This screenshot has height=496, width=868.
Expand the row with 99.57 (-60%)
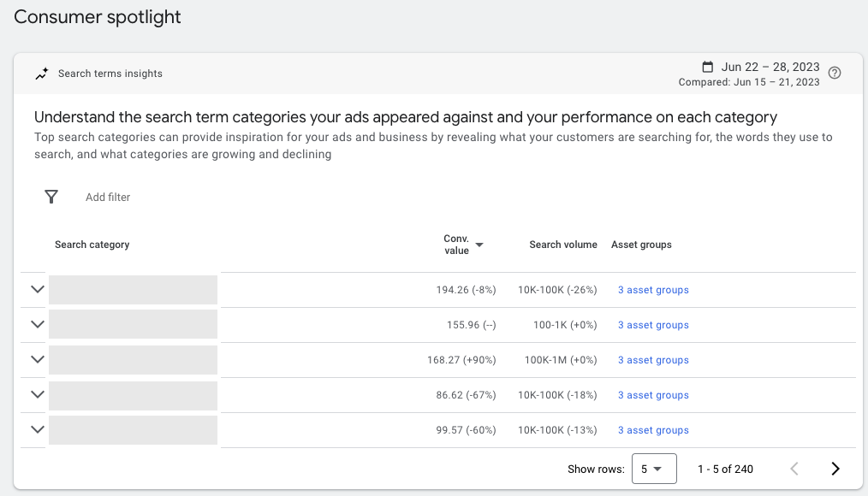[38, 429]
